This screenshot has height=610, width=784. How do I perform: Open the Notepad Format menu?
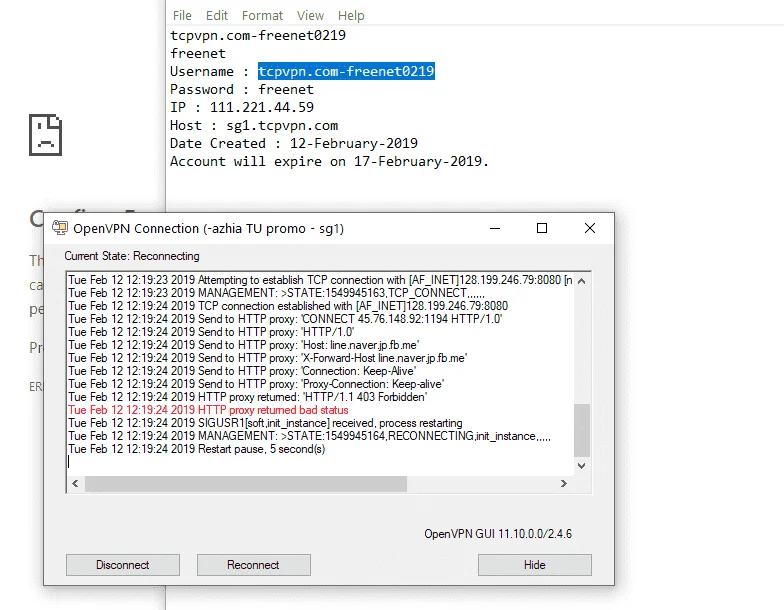(262, 16)
